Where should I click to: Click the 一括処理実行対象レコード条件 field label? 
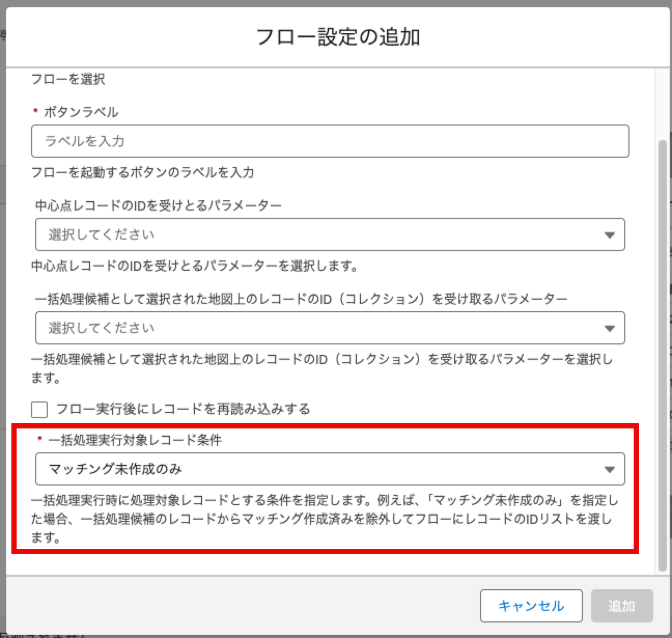coord(135,440)
